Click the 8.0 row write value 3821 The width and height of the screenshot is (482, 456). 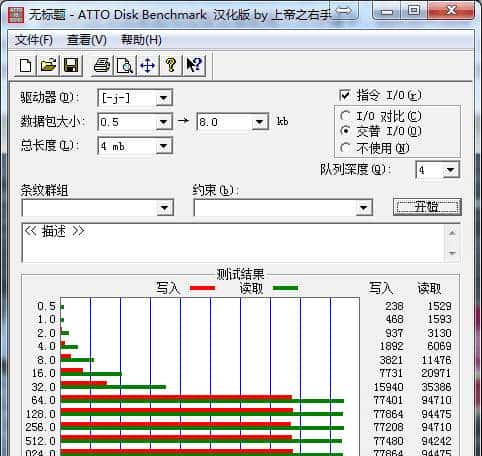(391, 360)
